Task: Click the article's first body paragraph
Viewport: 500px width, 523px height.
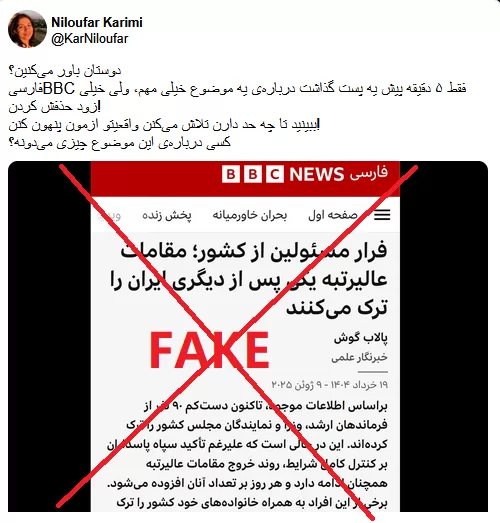Action: coord(247,455)
